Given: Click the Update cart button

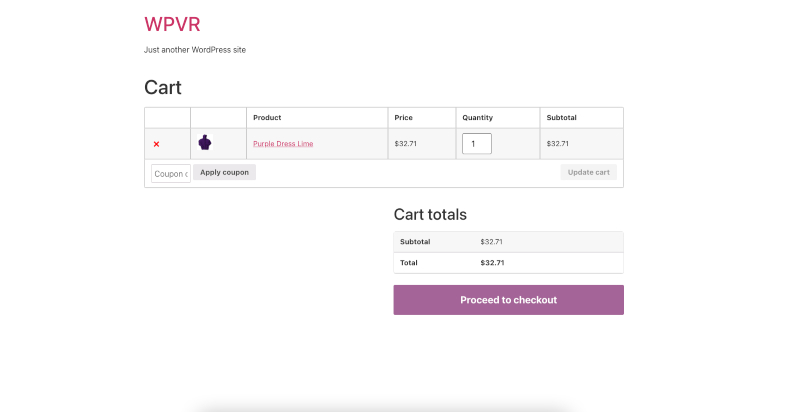Looking at the screenshot, I should [588, 172].
